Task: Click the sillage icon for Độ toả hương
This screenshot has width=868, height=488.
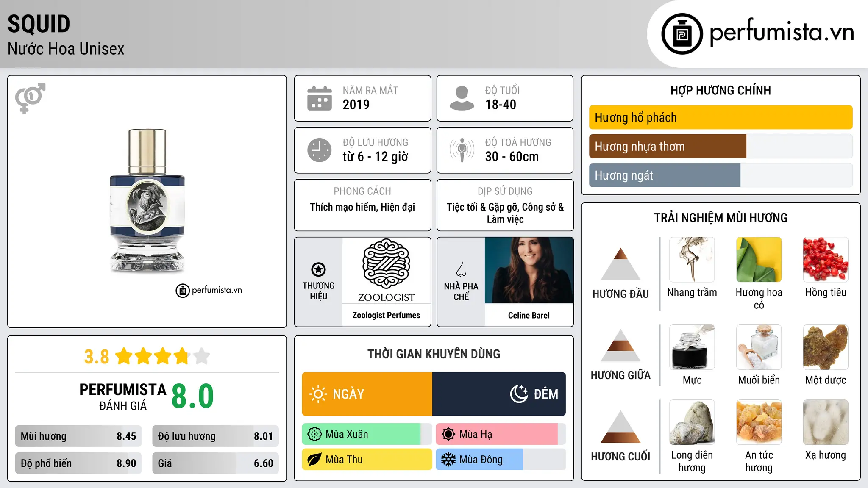Action: pos(462,150)
